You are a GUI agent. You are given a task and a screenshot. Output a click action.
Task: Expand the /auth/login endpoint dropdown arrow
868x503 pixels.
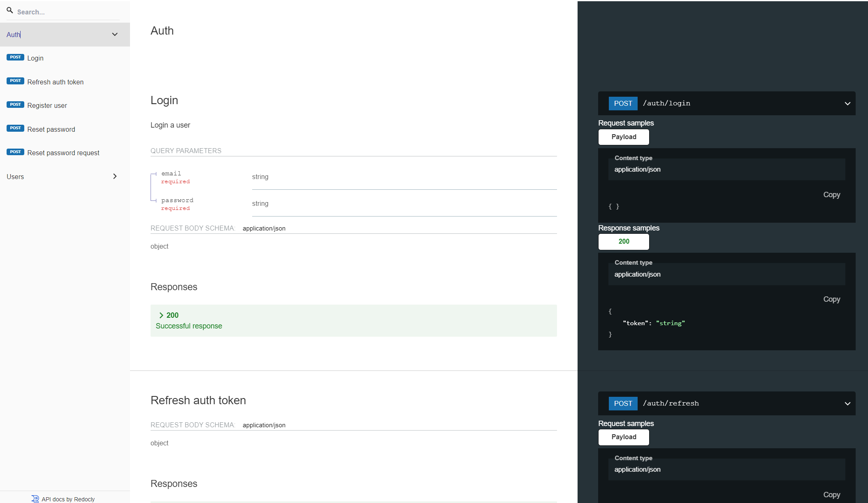pos(847,103)
